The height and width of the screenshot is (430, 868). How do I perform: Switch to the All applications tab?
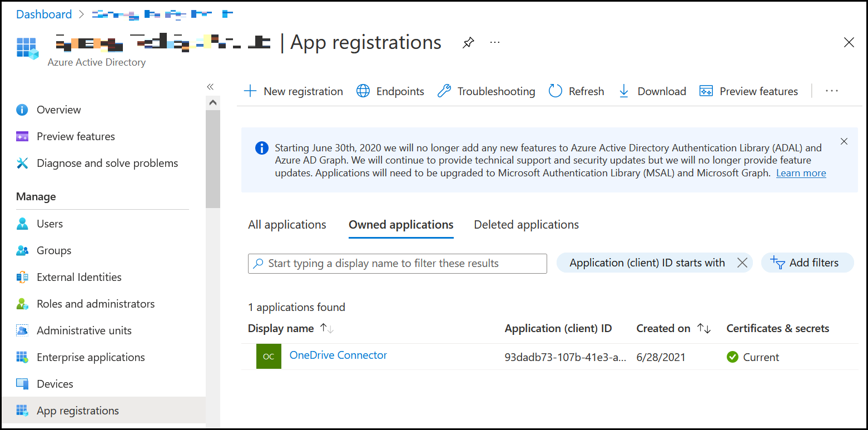click(287, 225)
